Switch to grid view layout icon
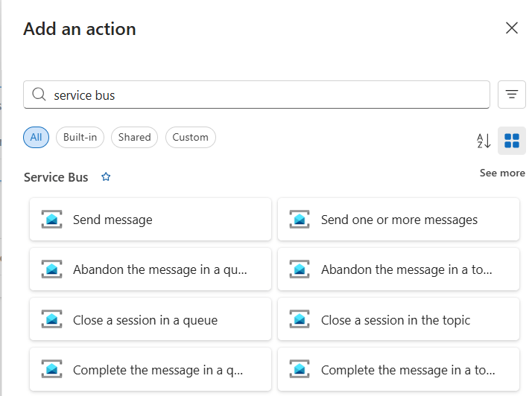Viewport: 532px width, 396px height. (512, 141)
